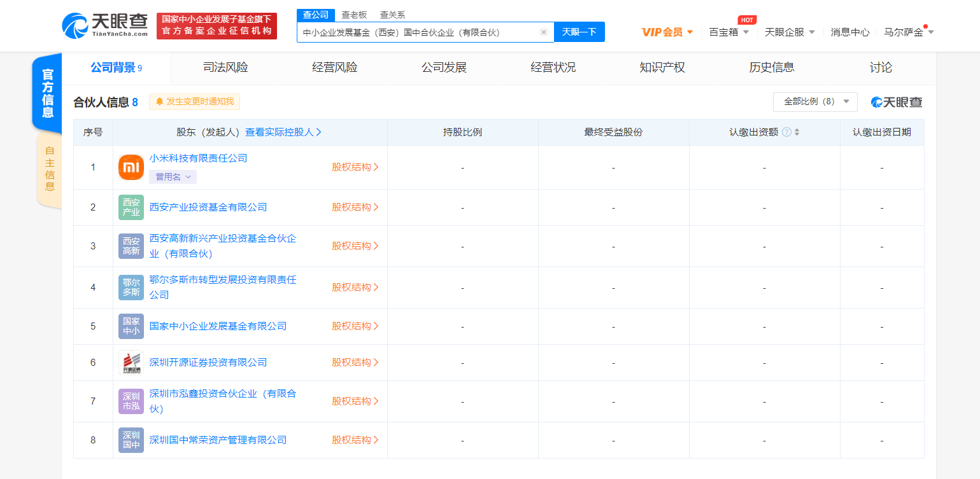Expand the 曾用名 dropdown under 小米科技
This screenshot has width=980, height=479.
point(173,177)
